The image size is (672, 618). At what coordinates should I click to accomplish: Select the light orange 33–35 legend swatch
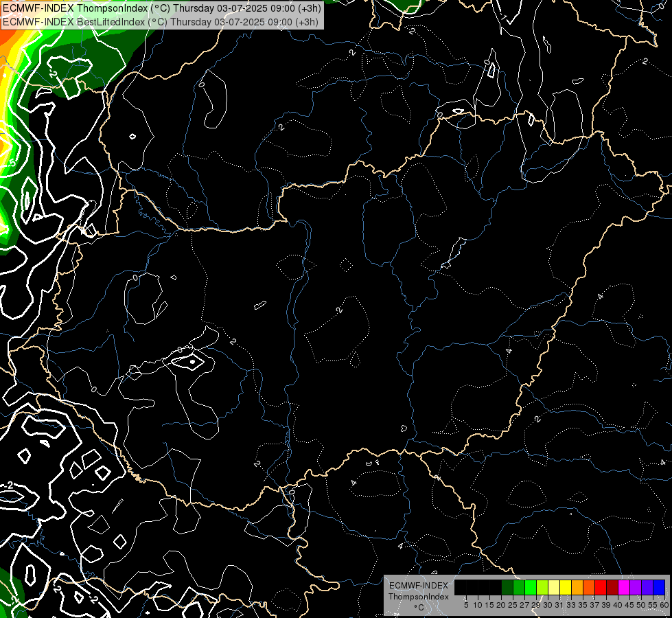pos(577,587)
